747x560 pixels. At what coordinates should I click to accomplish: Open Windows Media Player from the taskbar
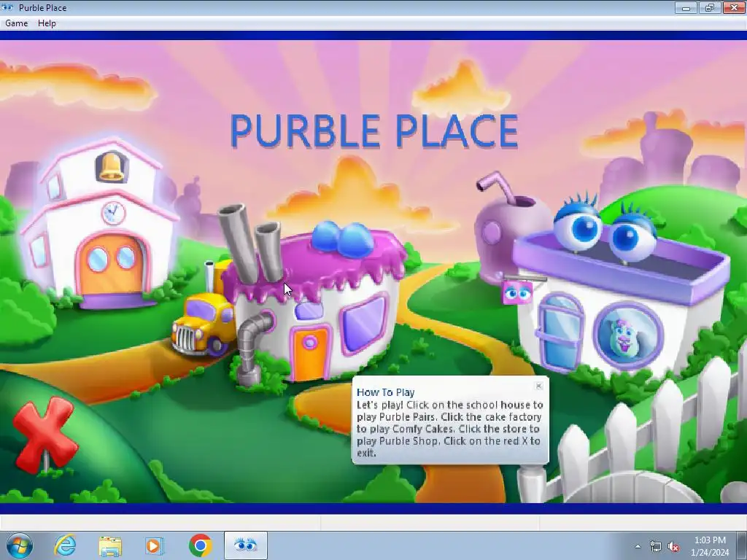(x=154, y=545)
